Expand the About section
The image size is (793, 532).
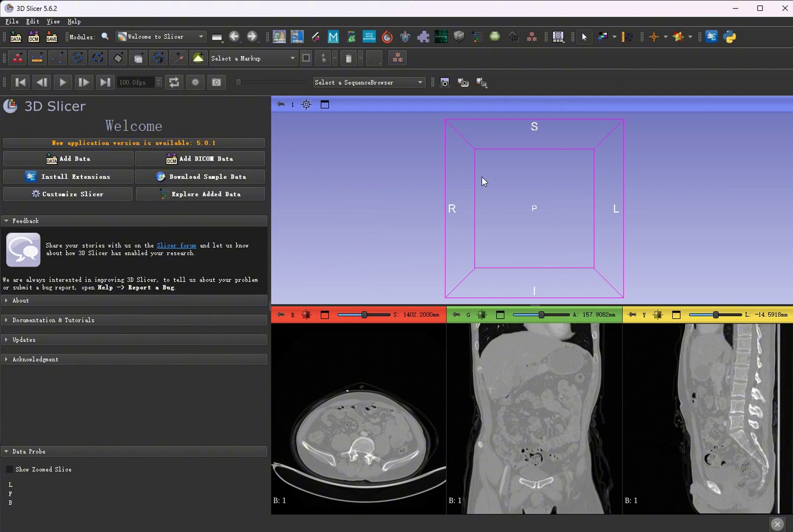[x=134, y=300]
